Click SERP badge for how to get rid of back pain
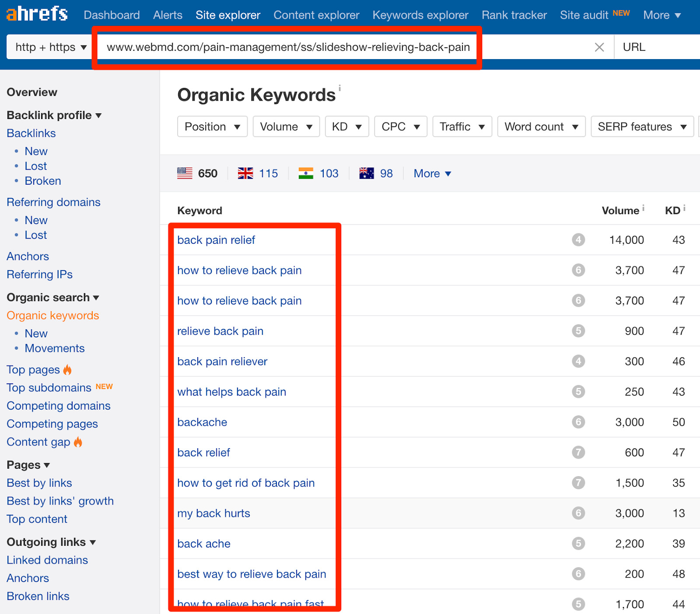Image resolution: width=700 pixels, height=614 pixels. tap(578, 483)
